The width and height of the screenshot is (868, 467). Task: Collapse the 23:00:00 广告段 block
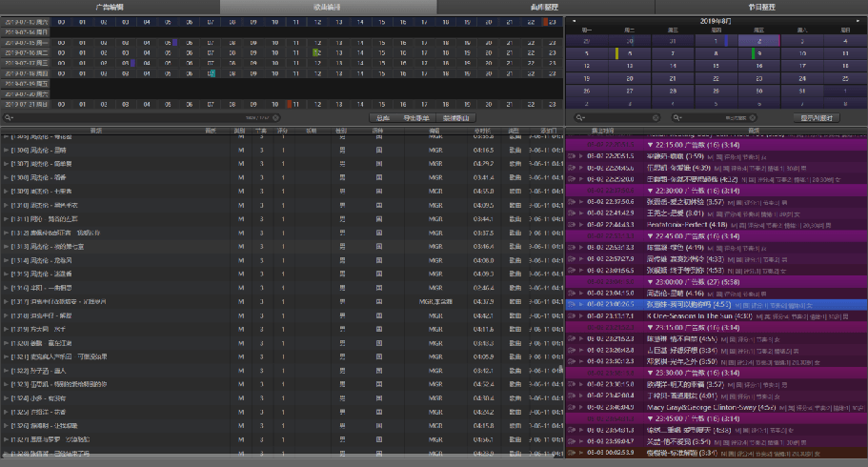[x=651, y=282]
